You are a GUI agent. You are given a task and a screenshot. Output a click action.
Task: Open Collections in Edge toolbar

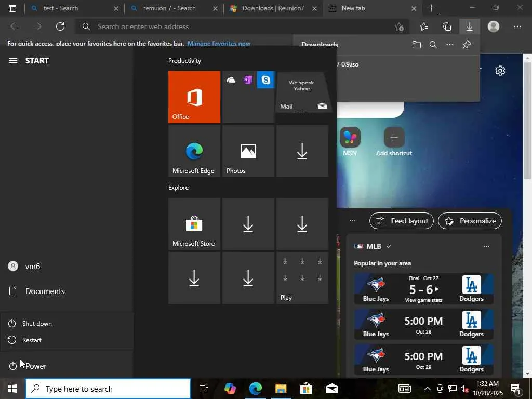click(447, 26)
